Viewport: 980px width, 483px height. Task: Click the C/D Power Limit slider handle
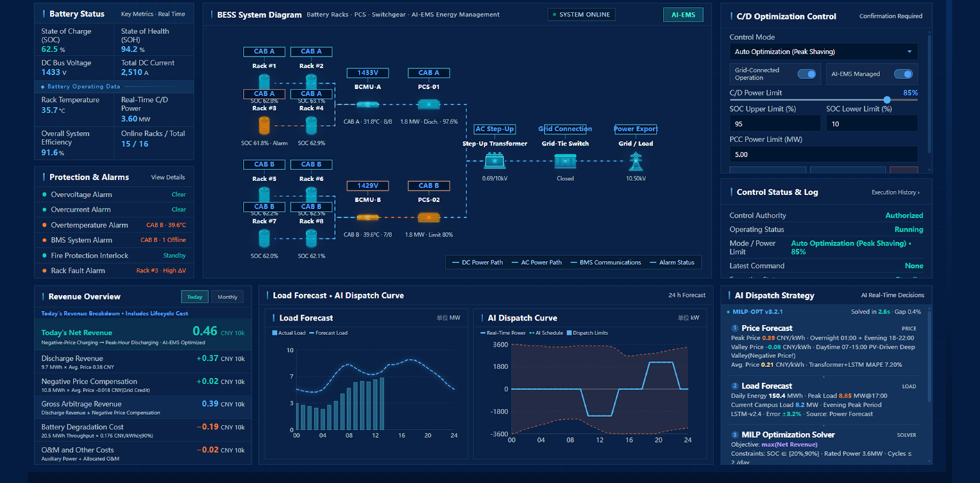(887, 100)
